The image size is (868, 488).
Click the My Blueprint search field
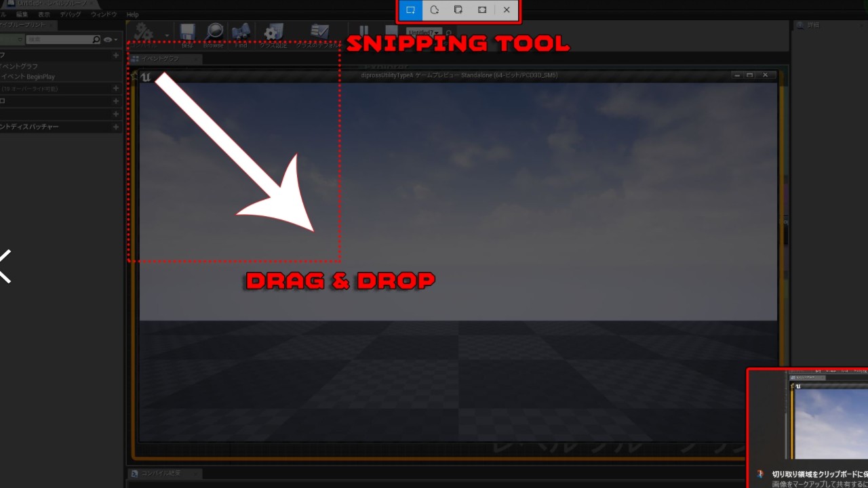click(60, 40)
